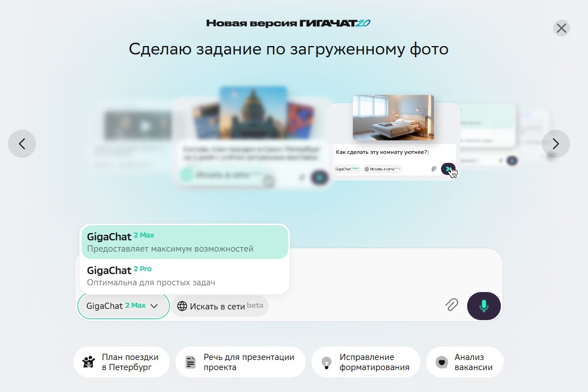
Task: Click the send arrow in the demo card
Action: pyautogui.click(x=448, y=168)
